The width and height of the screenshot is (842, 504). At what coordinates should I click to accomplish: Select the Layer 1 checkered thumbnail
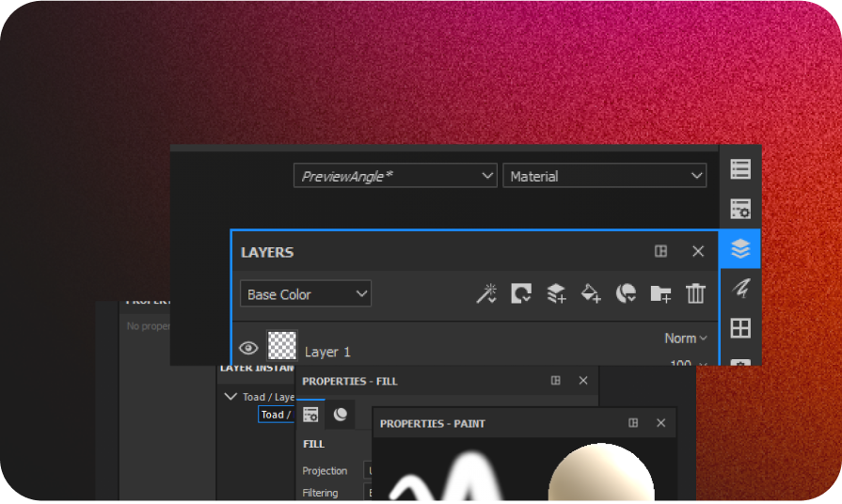click(x=282, y=345)
